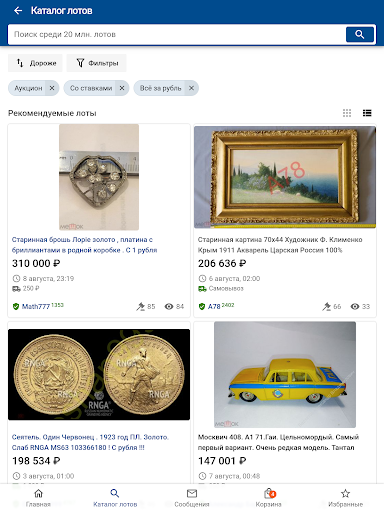Screen dimensions: 384x512
Task: Click the blue search magnifier button
Action: point(360,34)
